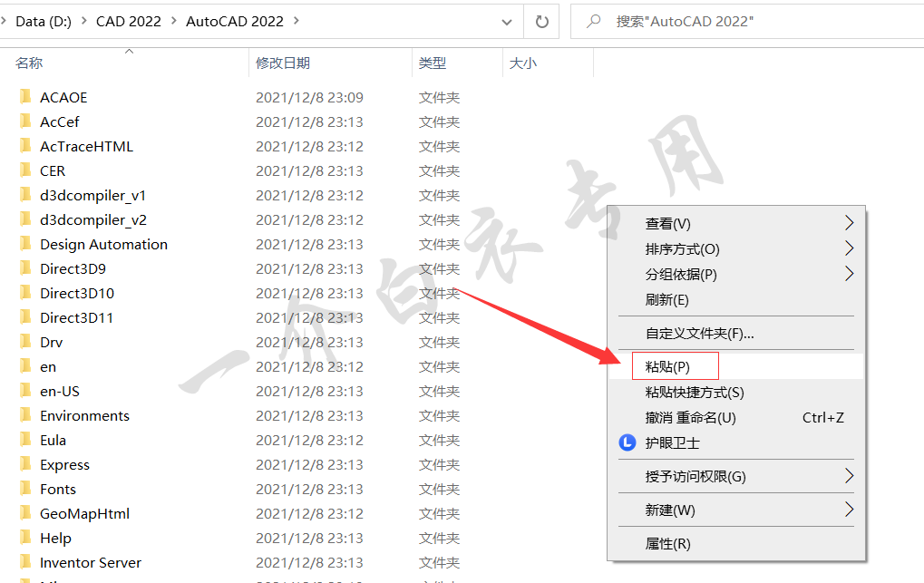Select the Inventor Server folder name
The height and width of the screenshot is (583, 924).
click(x=91, y=562)
